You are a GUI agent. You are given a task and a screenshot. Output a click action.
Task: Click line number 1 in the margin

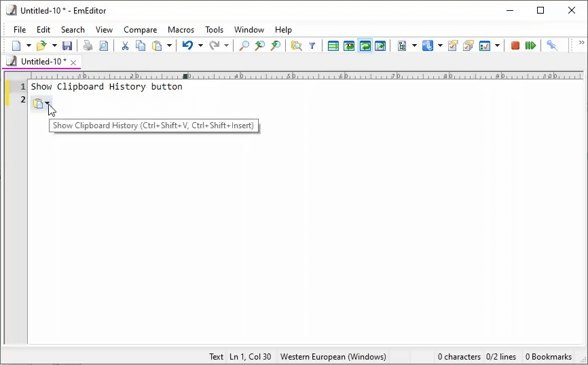23,87
